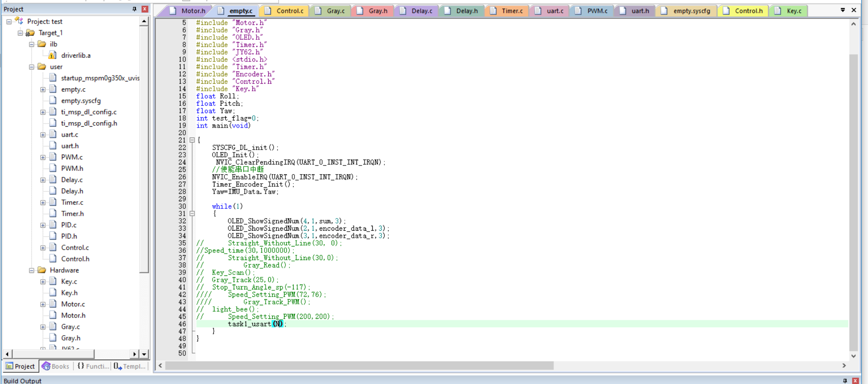This screenshot has width=868, height=384.
Task: Select Timer.h in the project tree
Action: (72, 213)
